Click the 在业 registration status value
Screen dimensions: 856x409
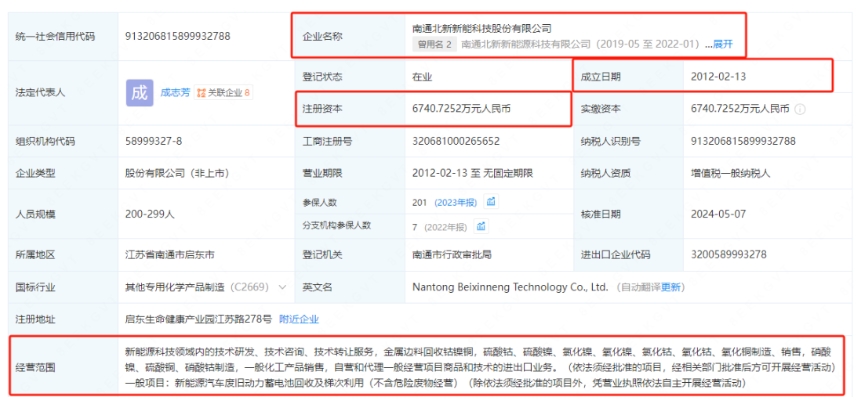[422, 77]
